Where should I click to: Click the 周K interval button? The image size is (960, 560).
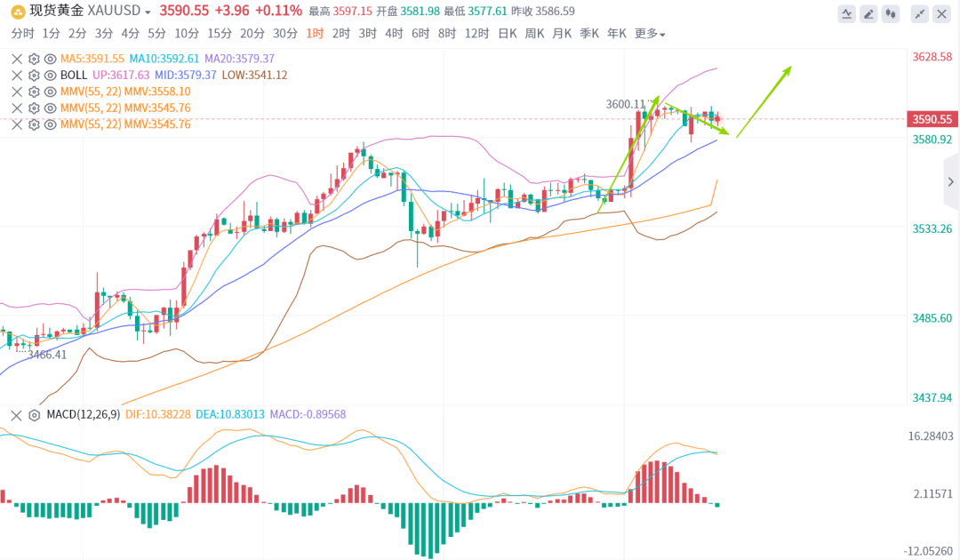click(534, 34)
